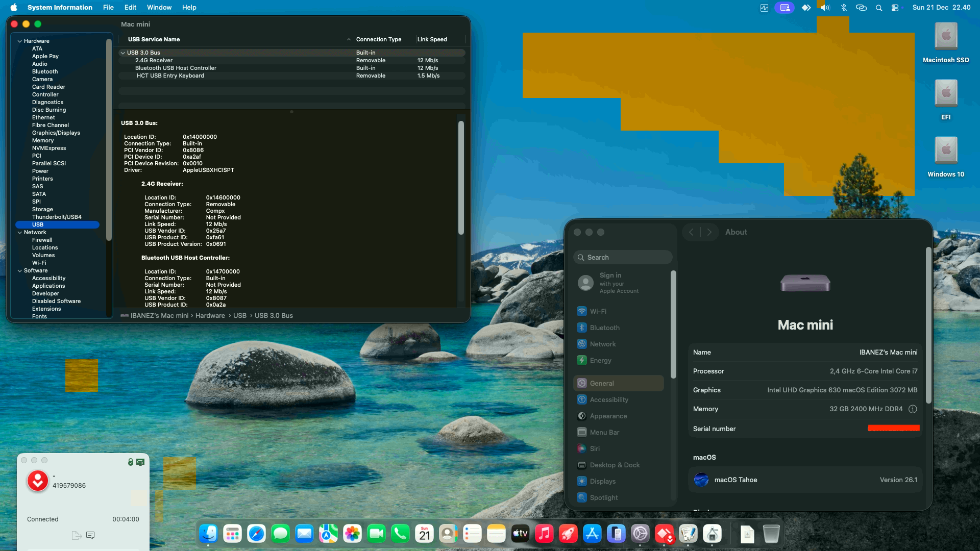Open the Photos app in the Dock

tap(352, 534)
